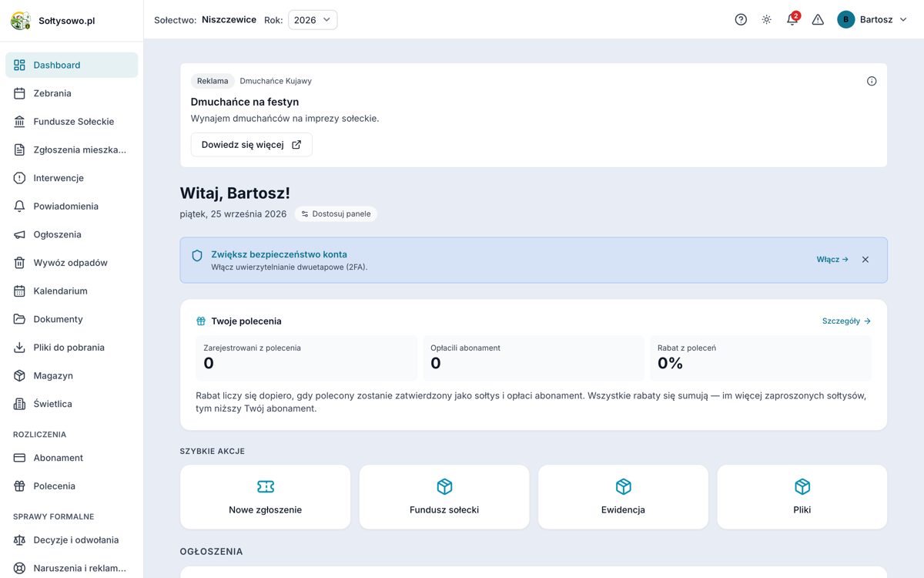Click the 'Rabat z poleceń' stat
The height and width of the screenshot is (578, 924).
click(x=761, y=358)
